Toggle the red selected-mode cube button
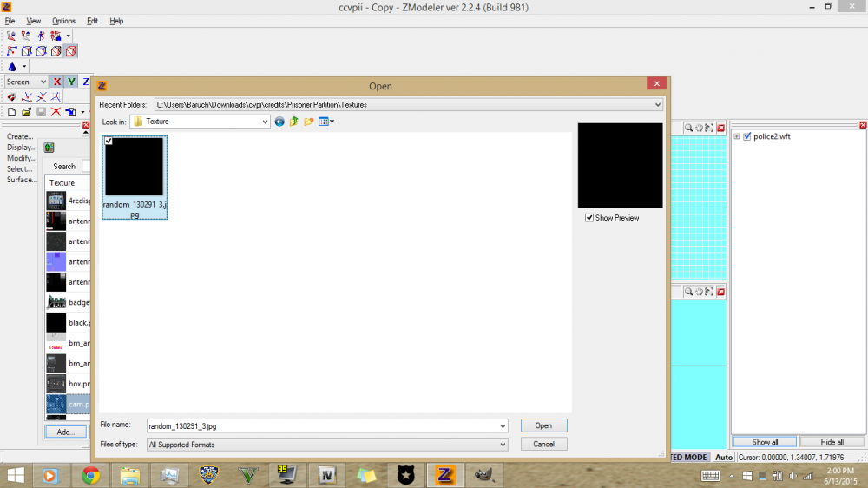The width and height of the screenshot is (868, 488). [71, 51]
